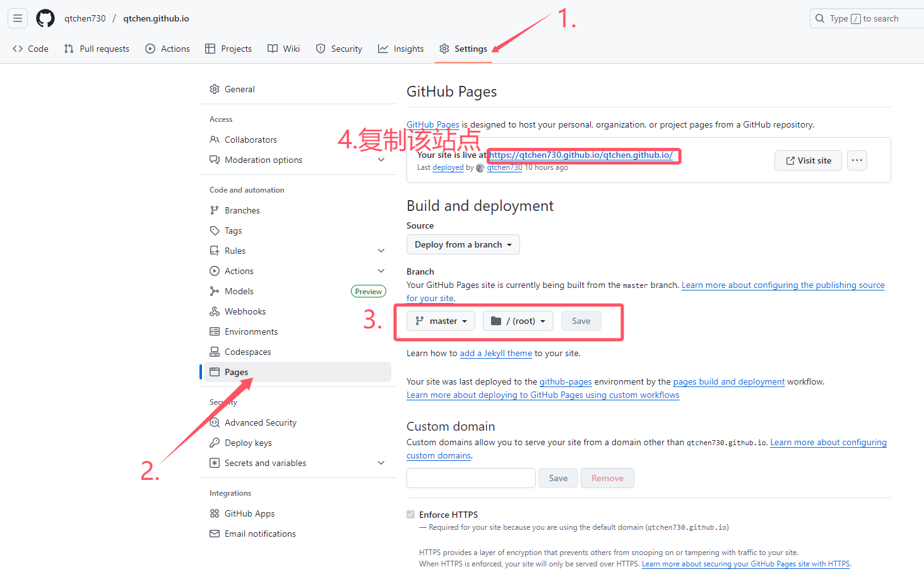Viewport: 924px width, 574px height.
Task: Click Save next to custom domain field
Action: 558,478
